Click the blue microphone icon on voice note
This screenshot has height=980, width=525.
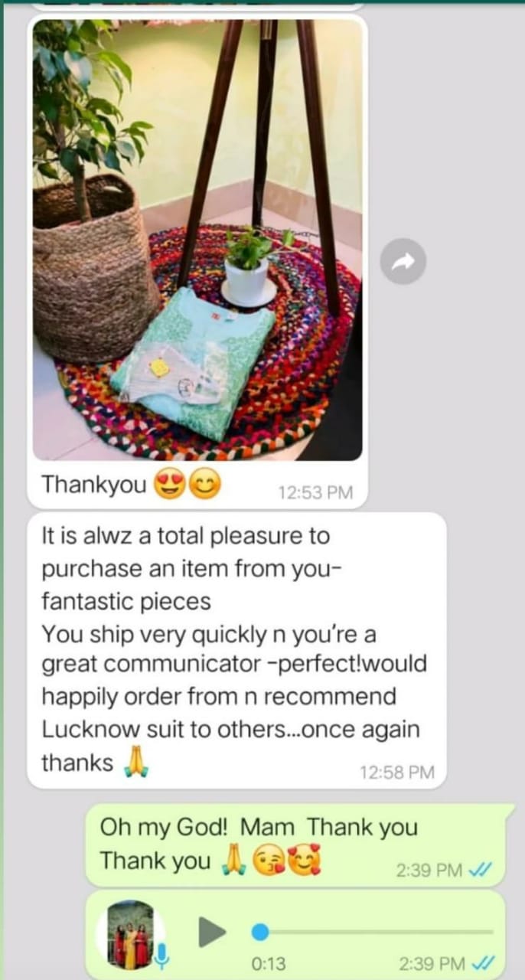(162, 954)
